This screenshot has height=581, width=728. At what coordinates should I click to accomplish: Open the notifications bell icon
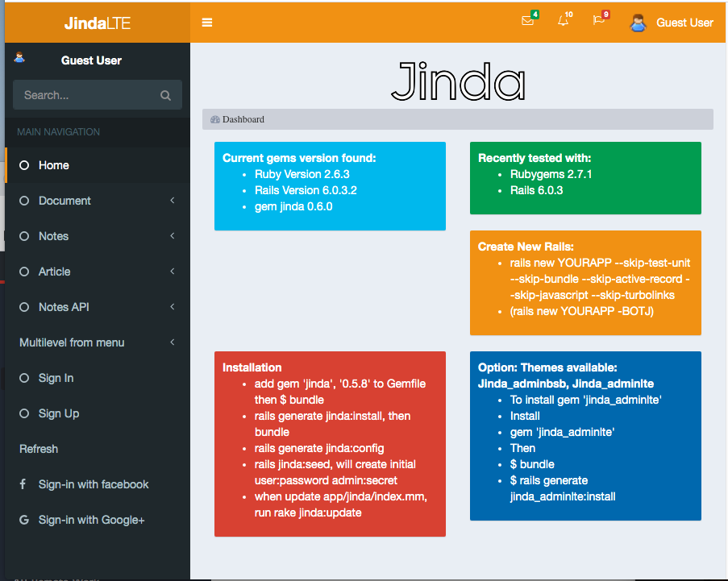tap(563, 20)
